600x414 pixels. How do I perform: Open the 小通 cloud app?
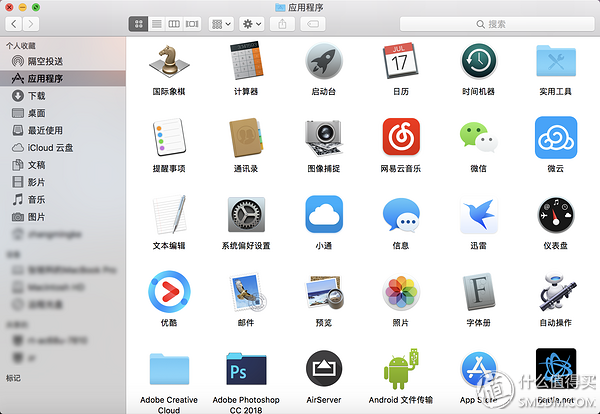click(324, 214)
